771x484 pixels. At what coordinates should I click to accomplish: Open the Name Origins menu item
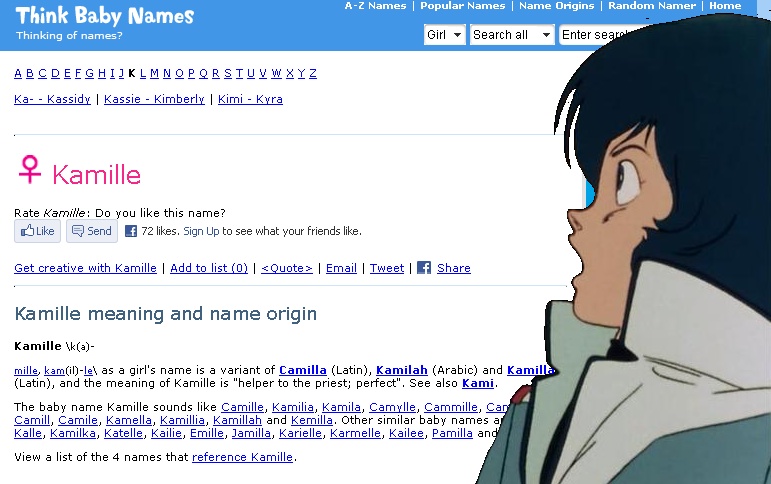[557, 6]
